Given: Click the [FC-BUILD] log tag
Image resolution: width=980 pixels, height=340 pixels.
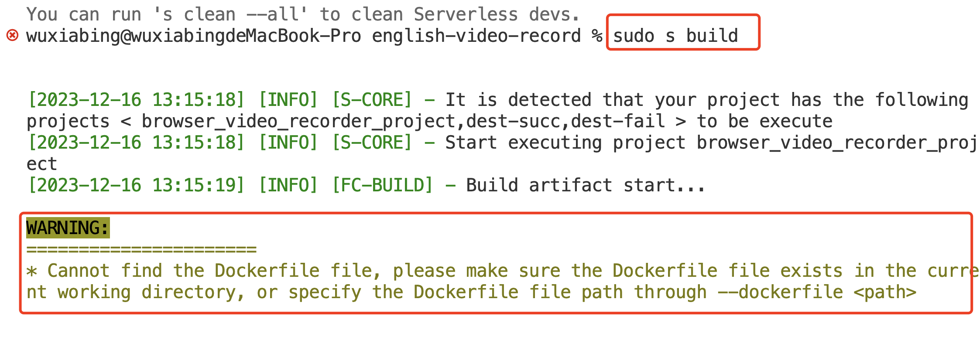Looking at the screenshot, I should click(382, 185).
